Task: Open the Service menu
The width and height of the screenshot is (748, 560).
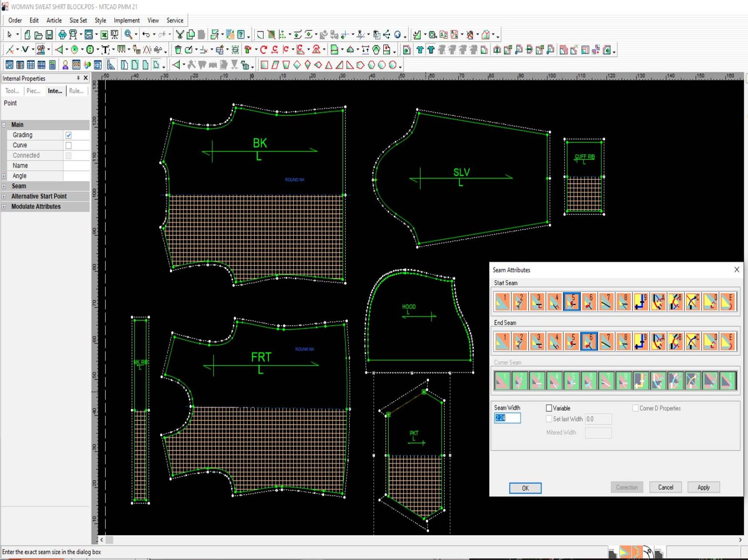Action: tap(175, 20)
